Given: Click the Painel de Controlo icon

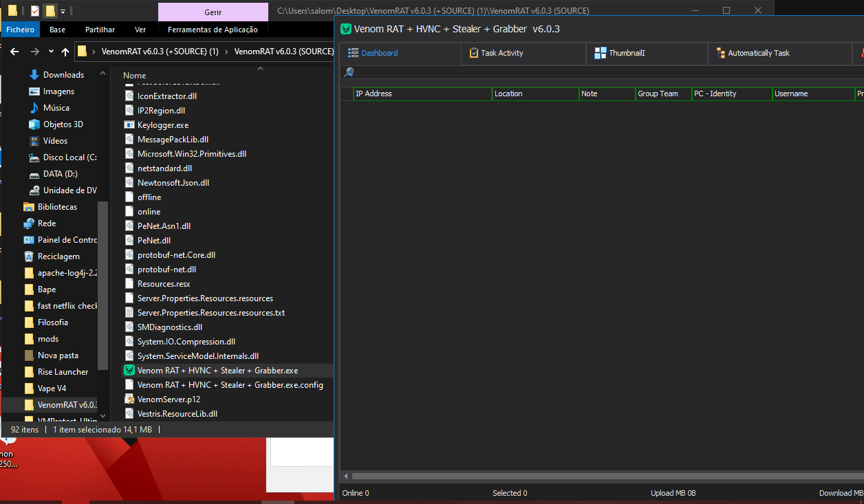Looking at the screenshot, I should pyautogui.click(x=29, y=240).
